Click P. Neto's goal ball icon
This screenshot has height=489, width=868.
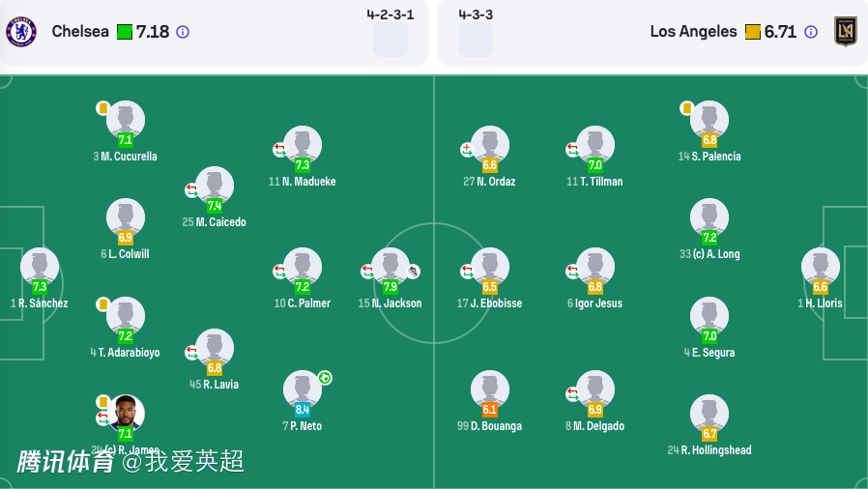click(325, 378)
